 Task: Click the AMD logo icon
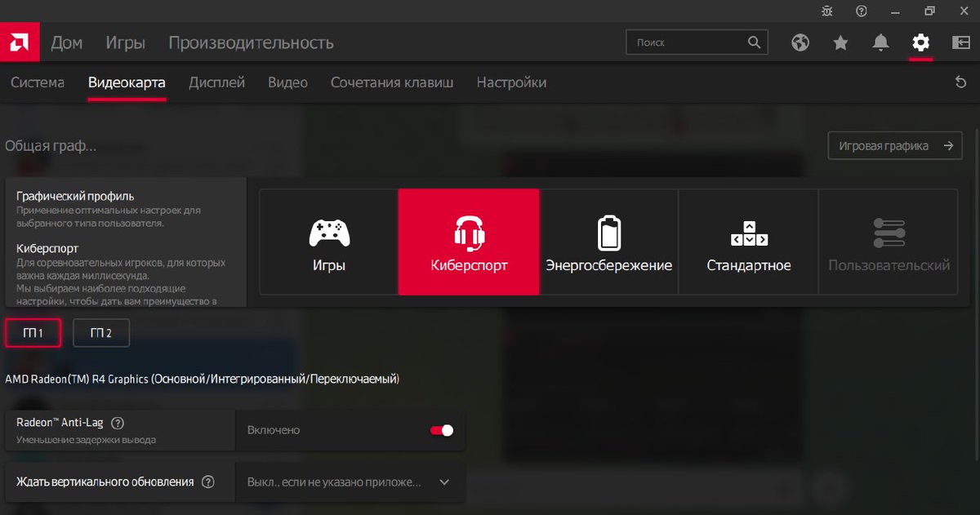tap(20, 42)
